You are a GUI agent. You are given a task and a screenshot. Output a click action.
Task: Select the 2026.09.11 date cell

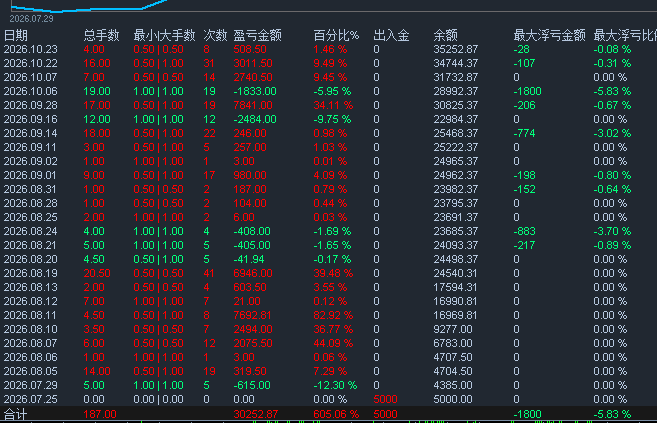click(x=31, y=147)
